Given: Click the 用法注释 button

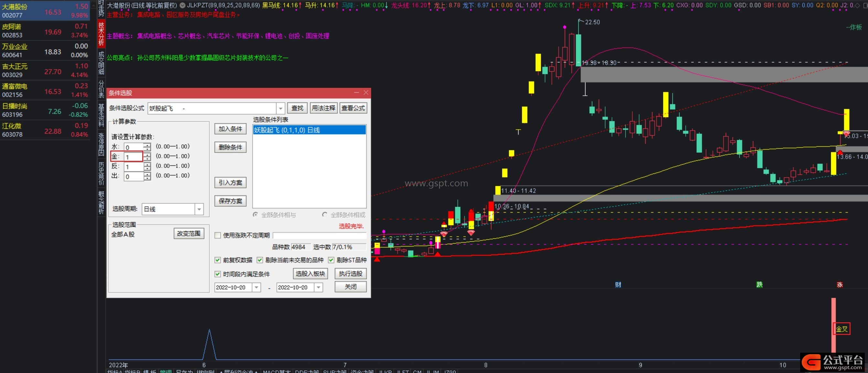Looking at the screenshot, I should [324, 108].
